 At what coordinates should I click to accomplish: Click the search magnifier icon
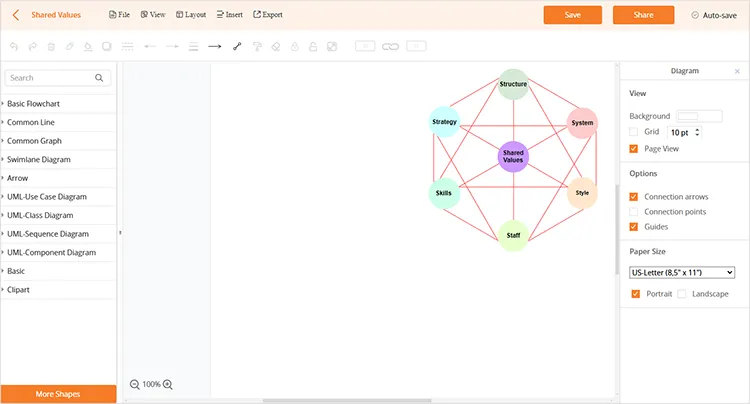click(99, 78)
